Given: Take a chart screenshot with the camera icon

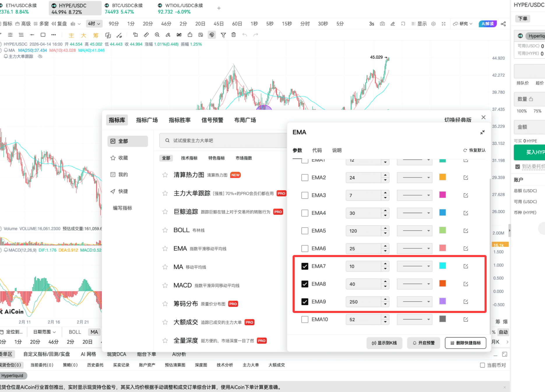Looking at the screenshot, I should click(x=382, y=24).
